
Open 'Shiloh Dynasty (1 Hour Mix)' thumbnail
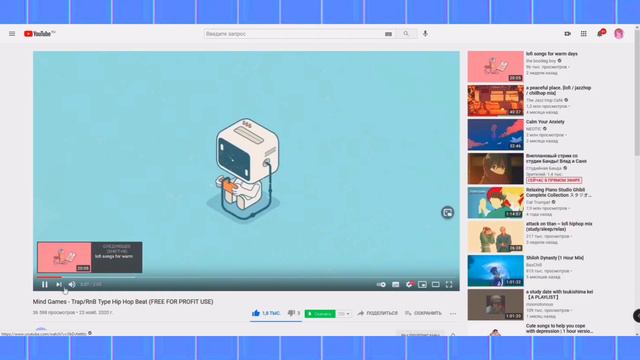click(496, 271)
